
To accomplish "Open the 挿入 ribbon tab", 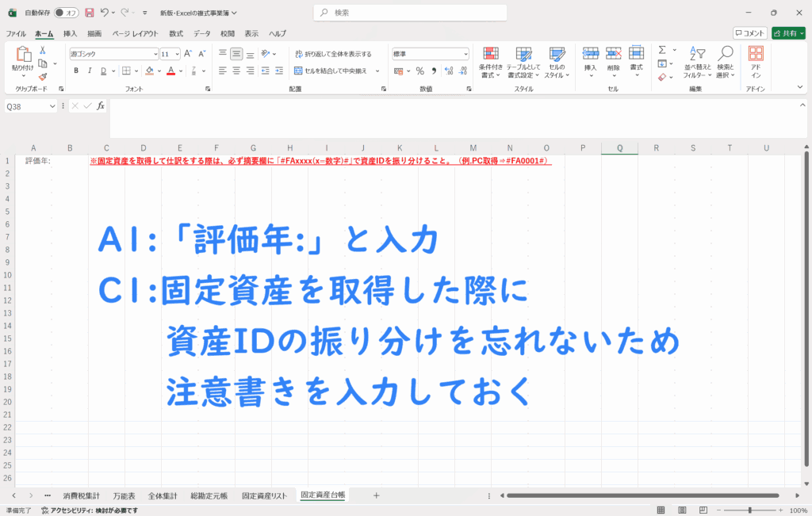I will click(x=70, y=33).
